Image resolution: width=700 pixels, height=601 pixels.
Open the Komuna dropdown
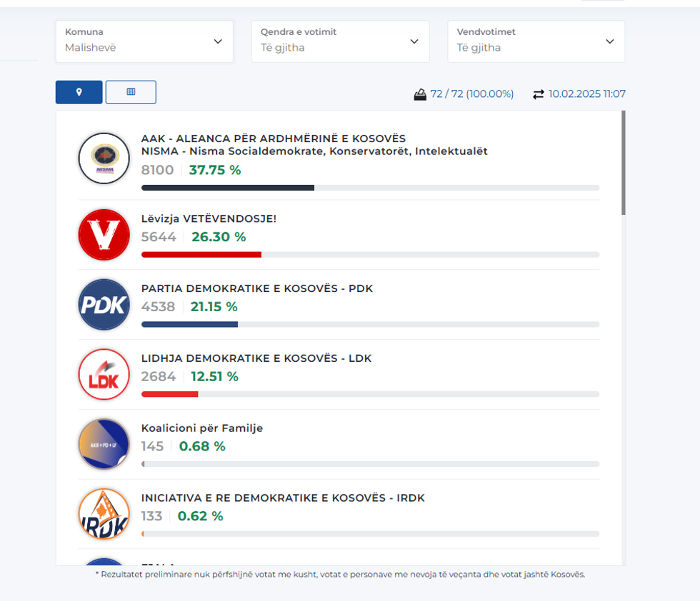coord(144,41)
